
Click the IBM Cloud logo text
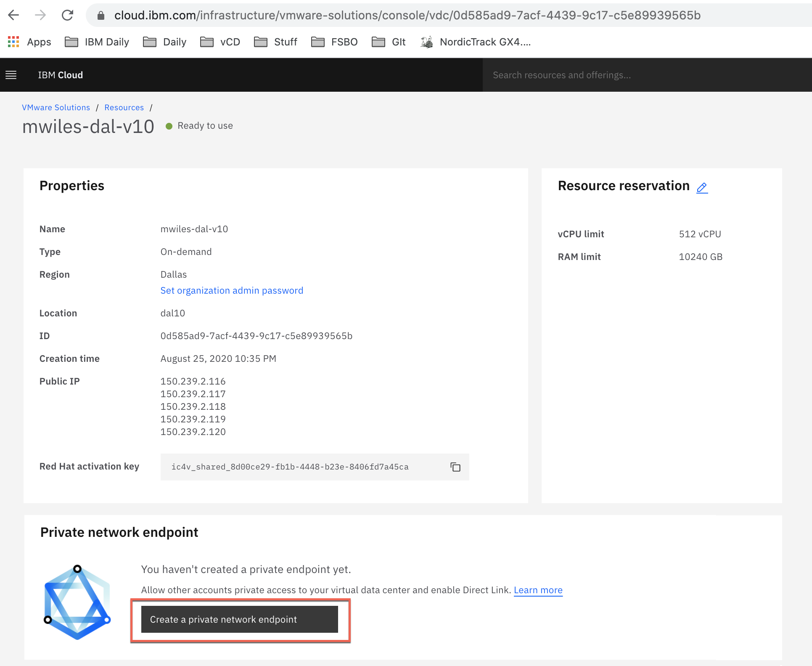tap(61, 75)
